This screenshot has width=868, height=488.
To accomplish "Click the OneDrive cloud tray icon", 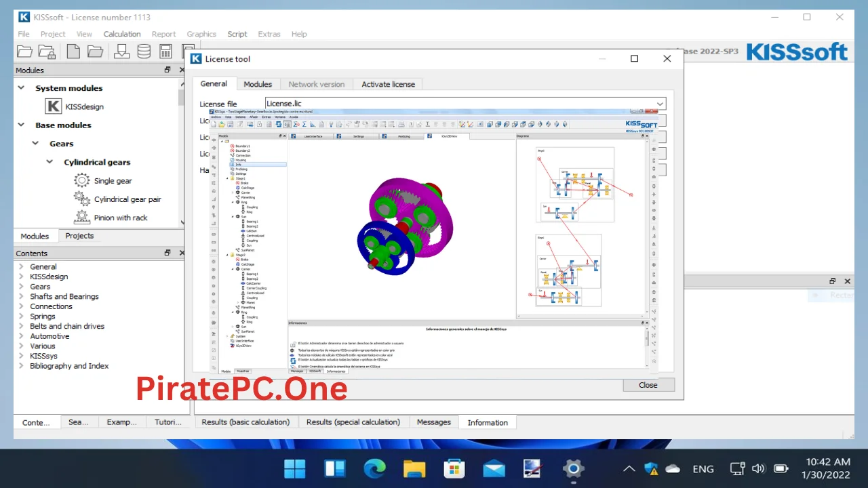I will 673,468.
